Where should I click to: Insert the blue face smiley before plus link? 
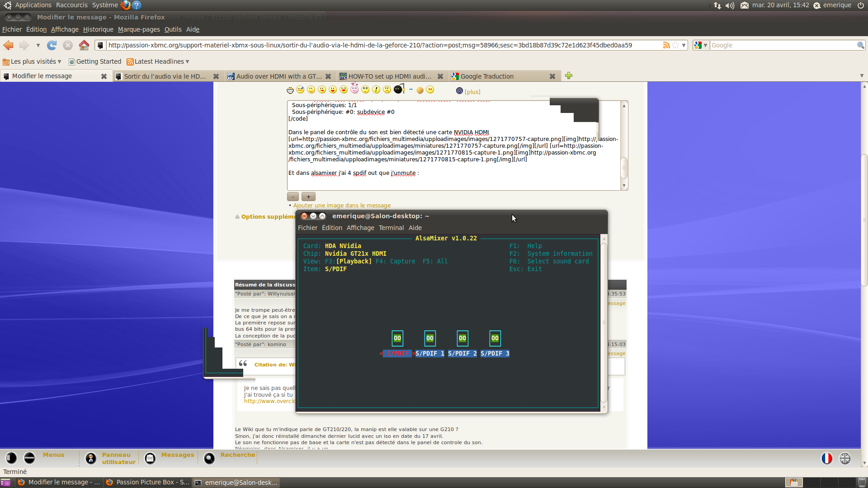pyautogui.click(x=459, y=91)
